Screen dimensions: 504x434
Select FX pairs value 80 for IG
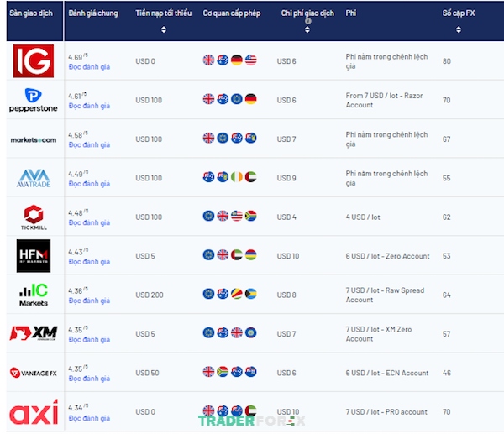coord(447,61)
